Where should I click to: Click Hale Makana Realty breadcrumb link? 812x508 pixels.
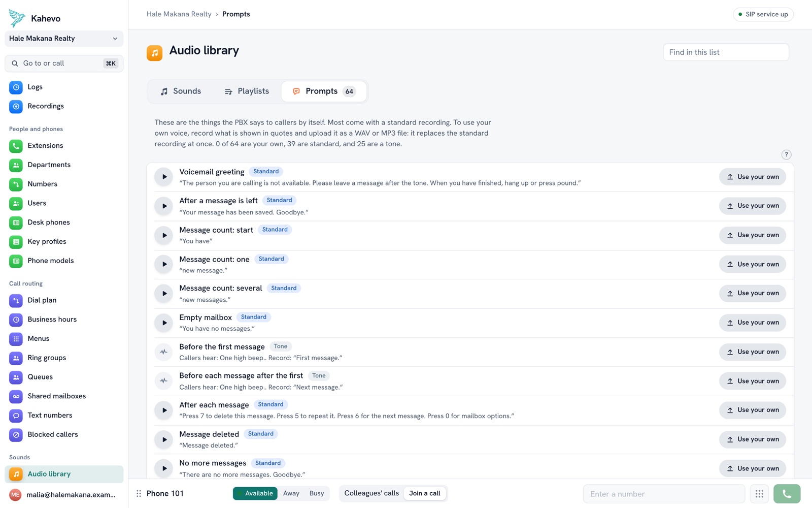coord(179,14)
